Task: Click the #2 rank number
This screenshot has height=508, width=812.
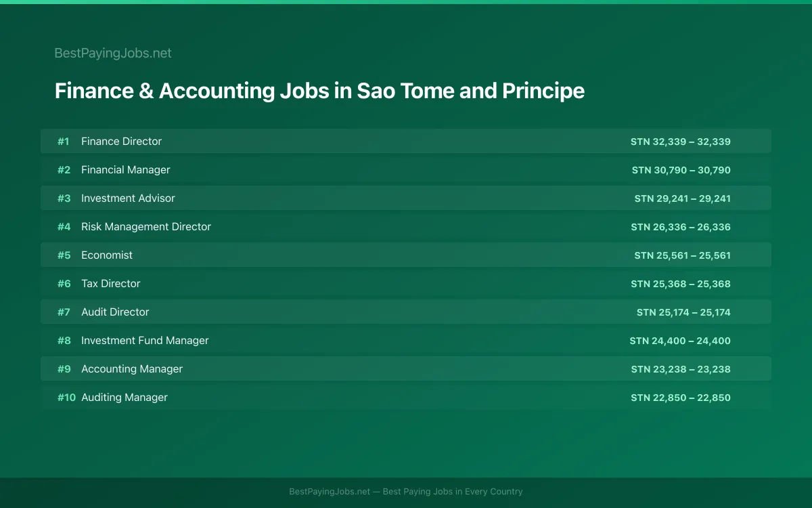Action: click(64, 169)
